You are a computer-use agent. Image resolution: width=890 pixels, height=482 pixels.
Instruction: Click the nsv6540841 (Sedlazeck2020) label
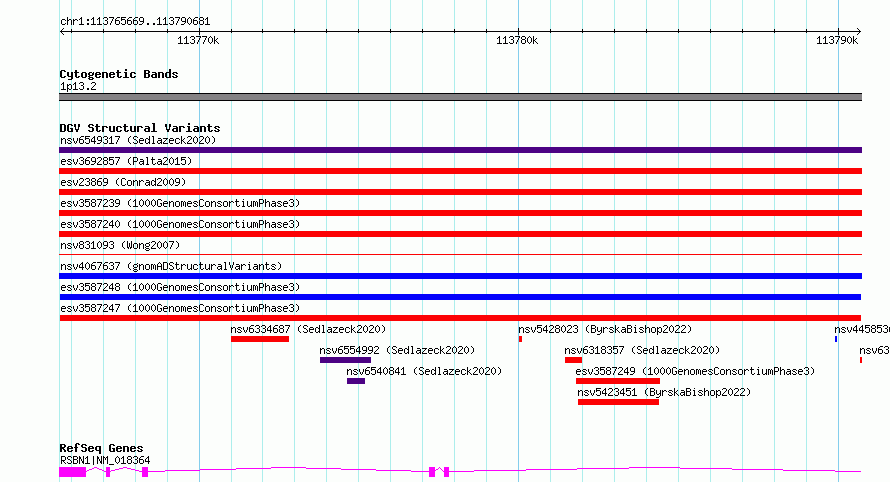point(425,371)
